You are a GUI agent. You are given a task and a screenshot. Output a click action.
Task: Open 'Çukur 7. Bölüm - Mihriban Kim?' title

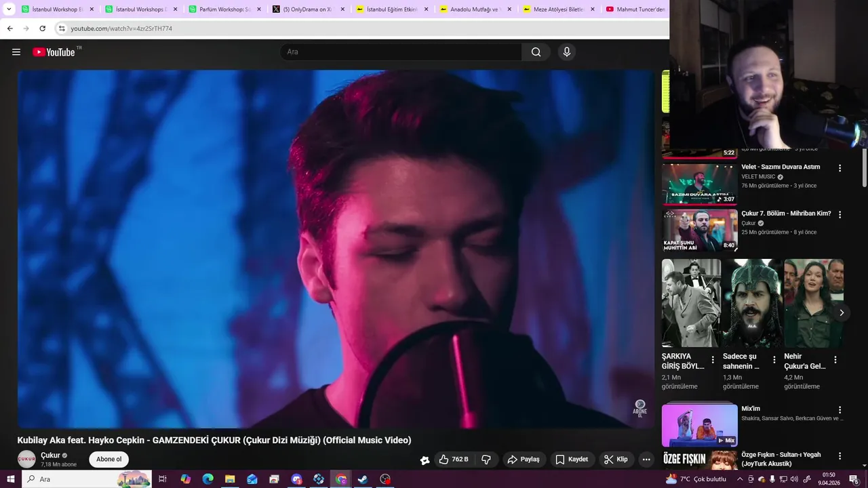tap(786, 213)
